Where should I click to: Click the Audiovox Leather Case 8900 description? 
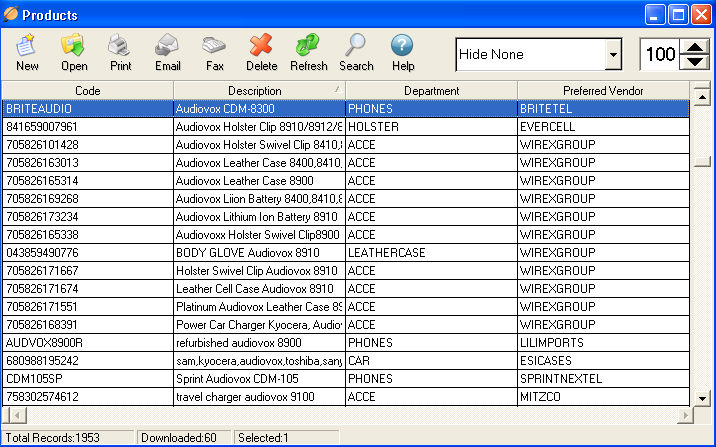coord(259,181)
